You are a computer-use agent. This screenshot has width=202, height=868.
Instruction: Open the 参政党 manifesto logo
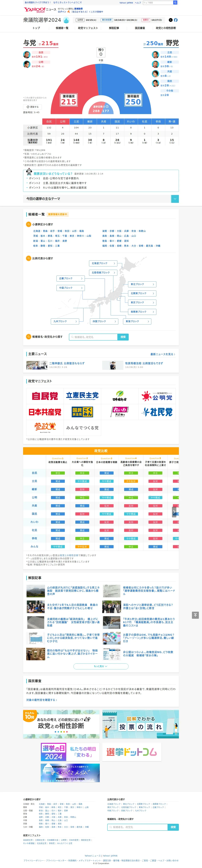tap(45, 428)
